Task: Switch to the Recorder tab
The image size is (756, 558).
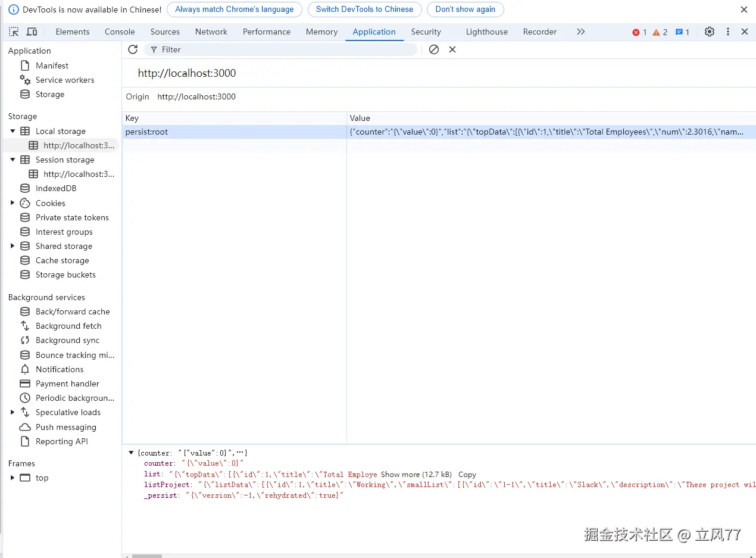Action: point(540,32)
